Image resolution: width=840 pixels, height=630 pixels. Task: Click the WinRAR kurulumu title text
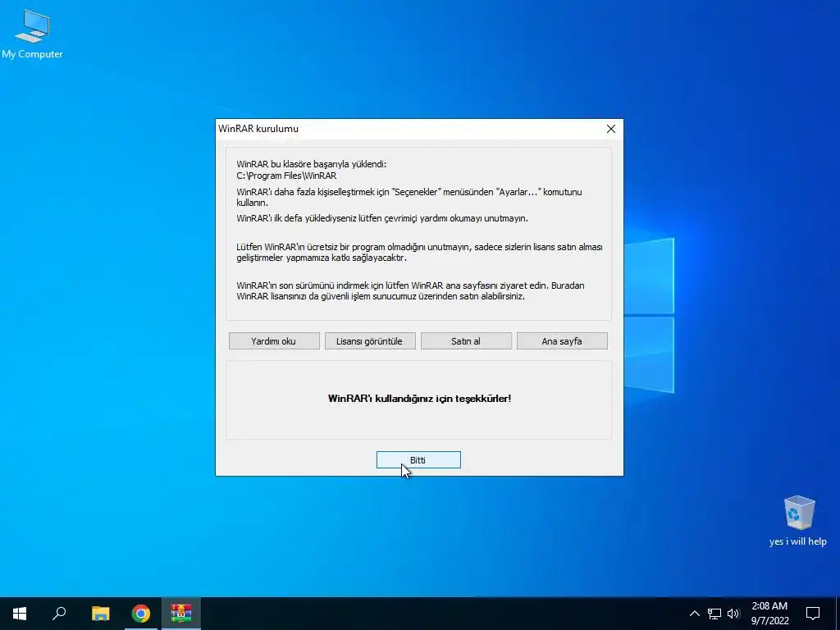[x=258, y=129]
